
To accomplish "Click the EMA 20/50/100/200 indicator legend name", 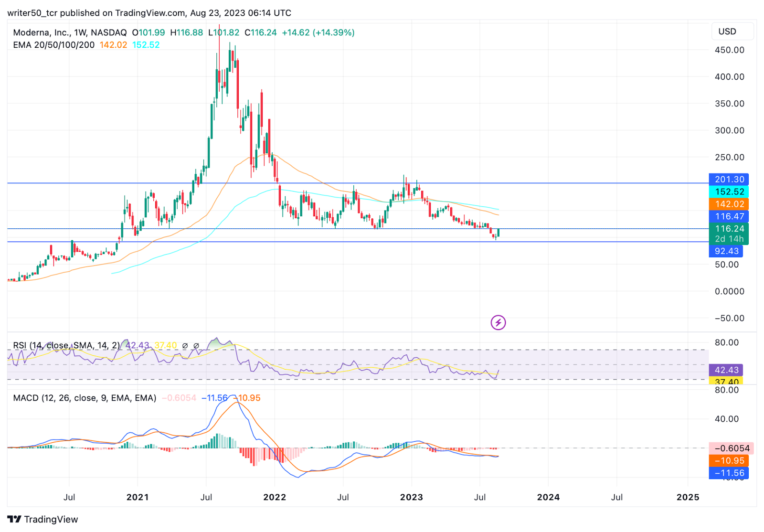I will point(54,45).
